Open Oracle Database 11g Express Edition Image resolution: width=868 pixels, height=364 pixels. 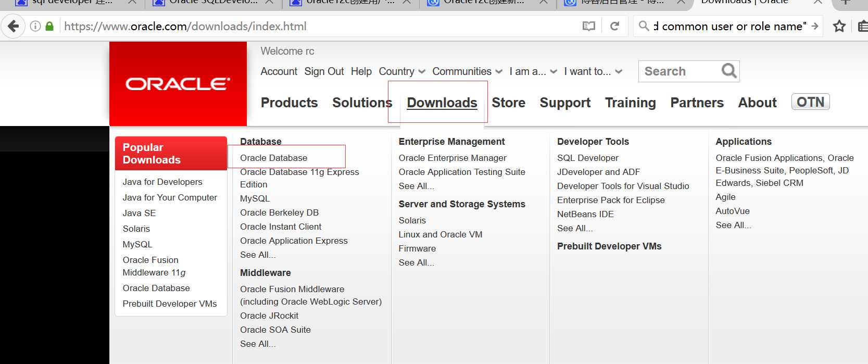(299, 178)
